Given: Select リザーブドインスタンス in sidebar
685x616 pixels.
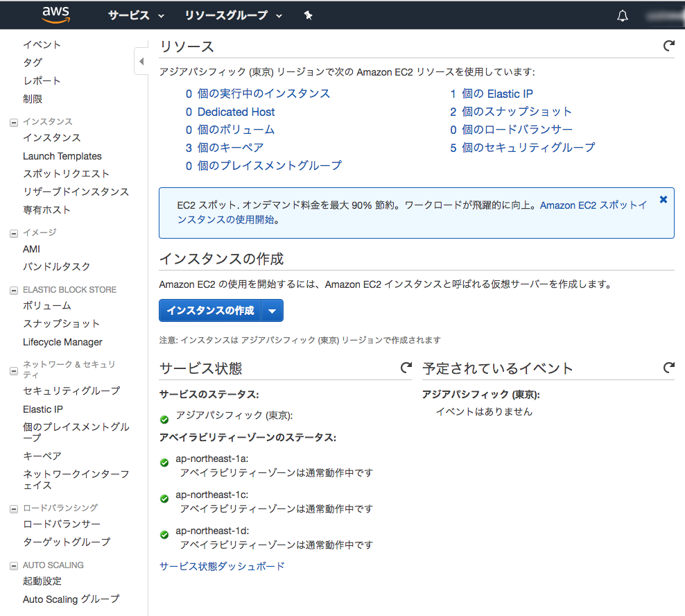Looking at the screenshot, I should click(76, 192).
